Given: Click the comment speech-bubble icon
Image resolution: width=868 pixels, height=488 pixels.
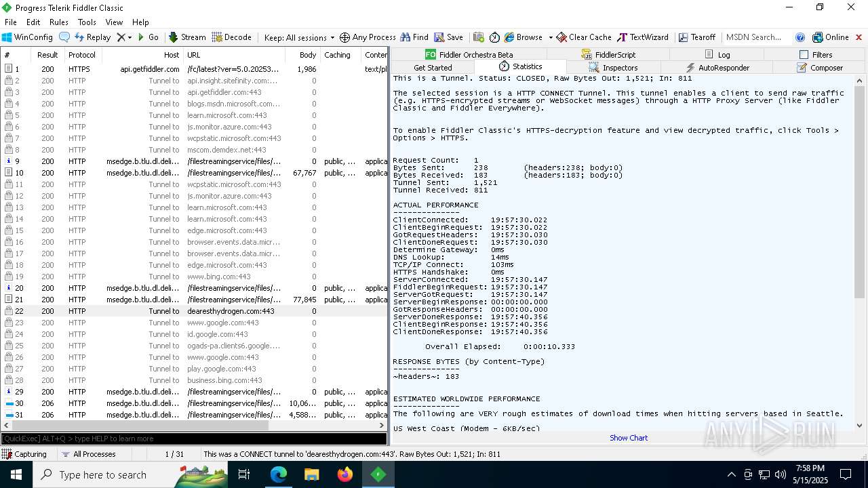Looking at the screenshot, I should 64,37.
